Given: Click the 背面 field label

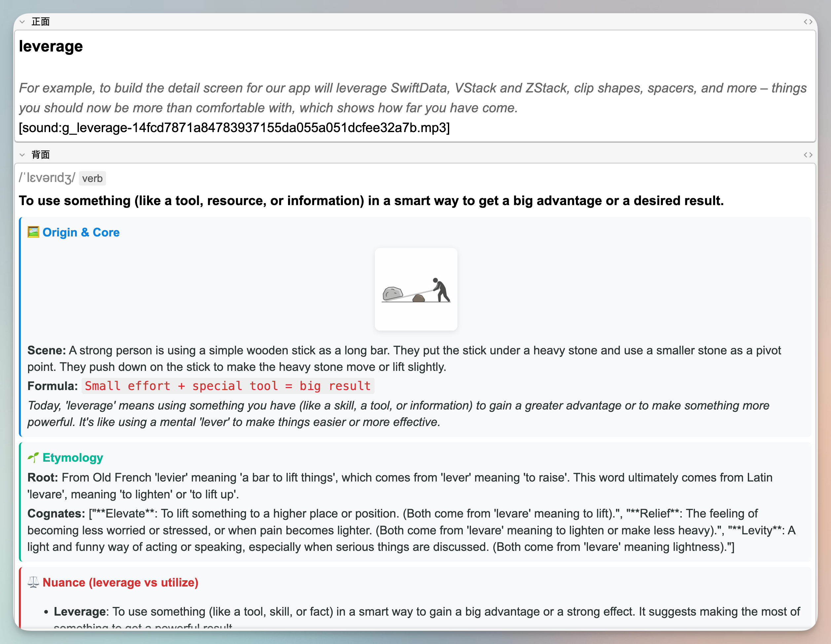Looking at the screenshot, I should tap(41, 155).
